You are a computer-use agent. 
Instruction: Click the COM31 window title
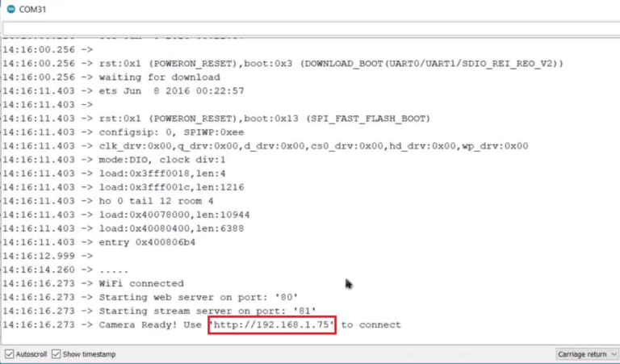33,8
